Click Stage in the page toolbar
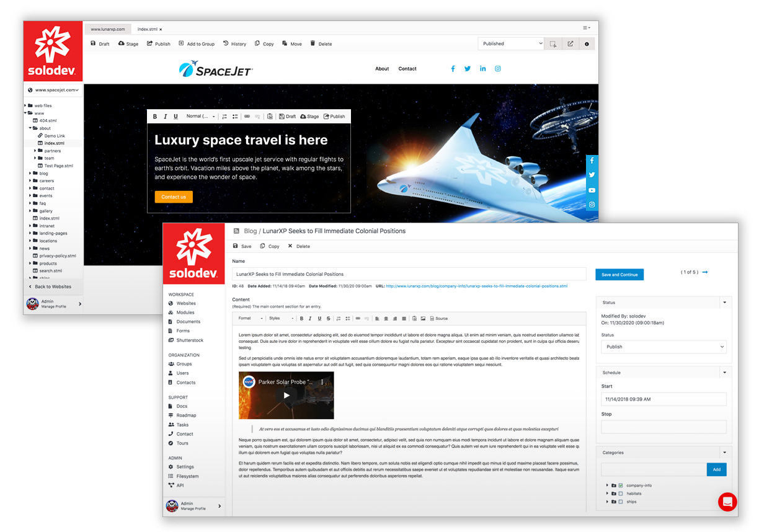This screenshot has height=532, width=759. pos(128,43)
